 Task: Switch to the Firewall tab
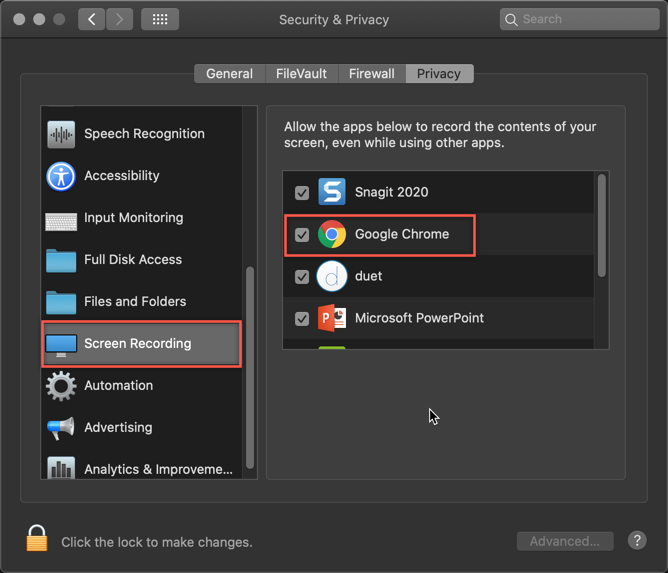coord(372,74)
